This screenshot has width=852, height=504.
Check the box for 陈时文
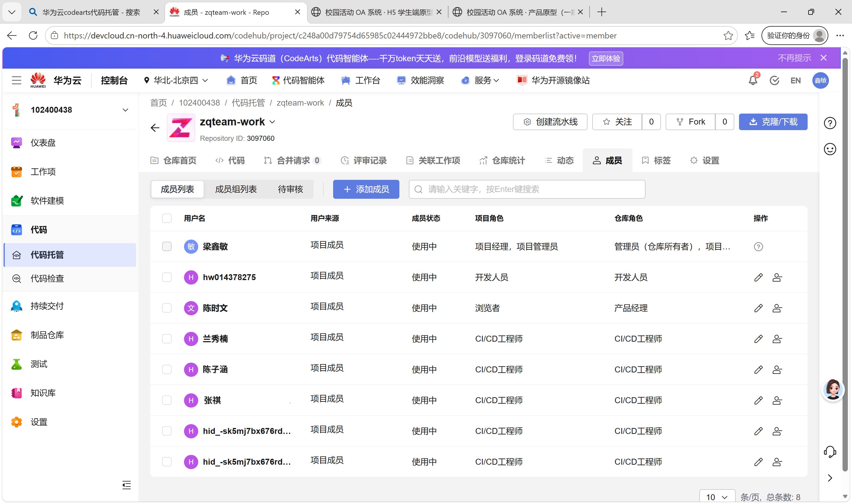tap(167, 308)
